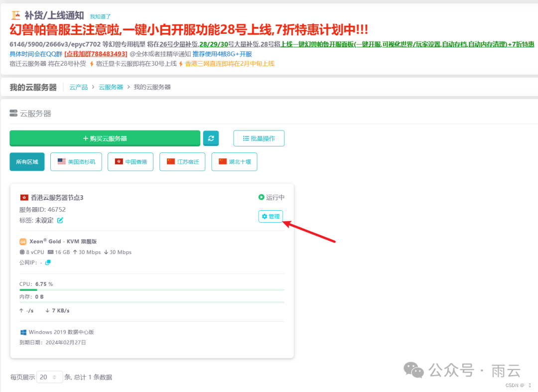
Task: Click the copy icon beside 公网IP
Action: click(x=48, y=262)
